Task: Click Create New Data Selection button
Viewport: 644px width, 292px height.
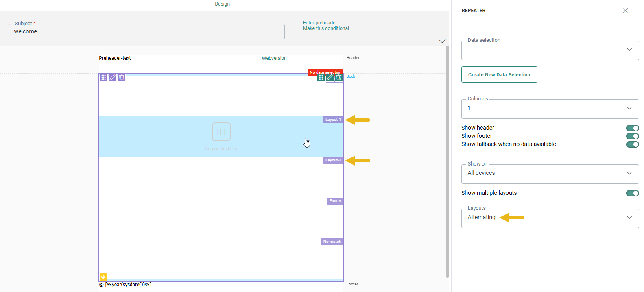Action: coord(499,74)
